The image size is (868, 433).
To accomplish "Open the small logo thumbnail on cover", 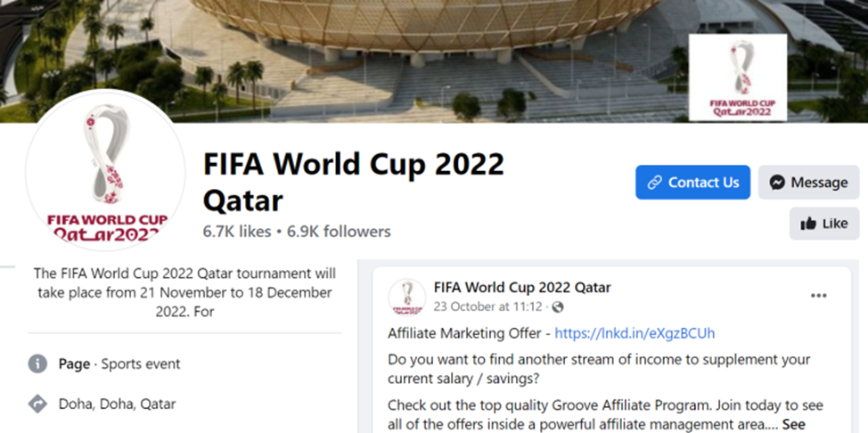I will (x=737, y=78).
